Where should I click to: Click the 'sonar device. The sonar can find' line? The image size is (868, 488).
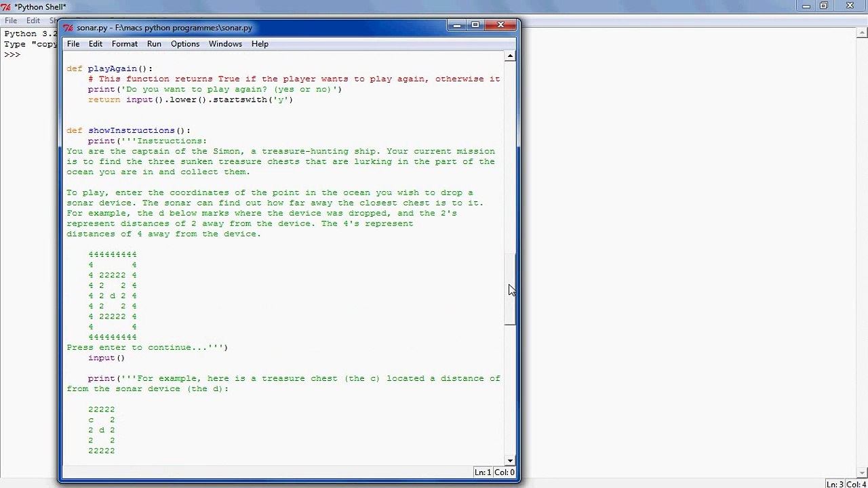275,203
